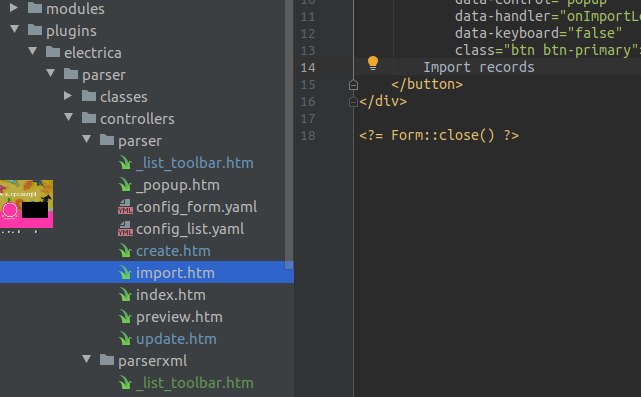Open config_form.yaml file
The image size is (641, 397).
[197, 207]
